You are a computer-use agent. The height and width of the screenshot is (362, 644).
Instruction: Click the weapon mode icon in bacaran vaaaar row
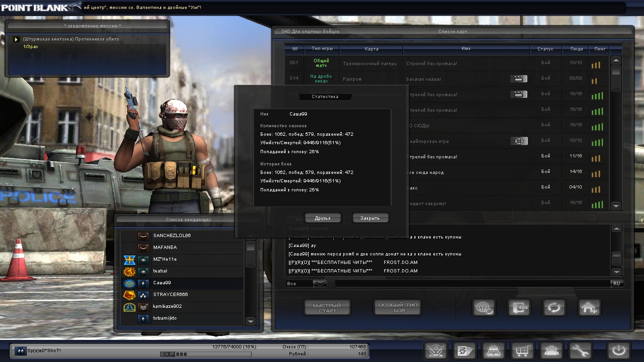(x=519, y=79)
